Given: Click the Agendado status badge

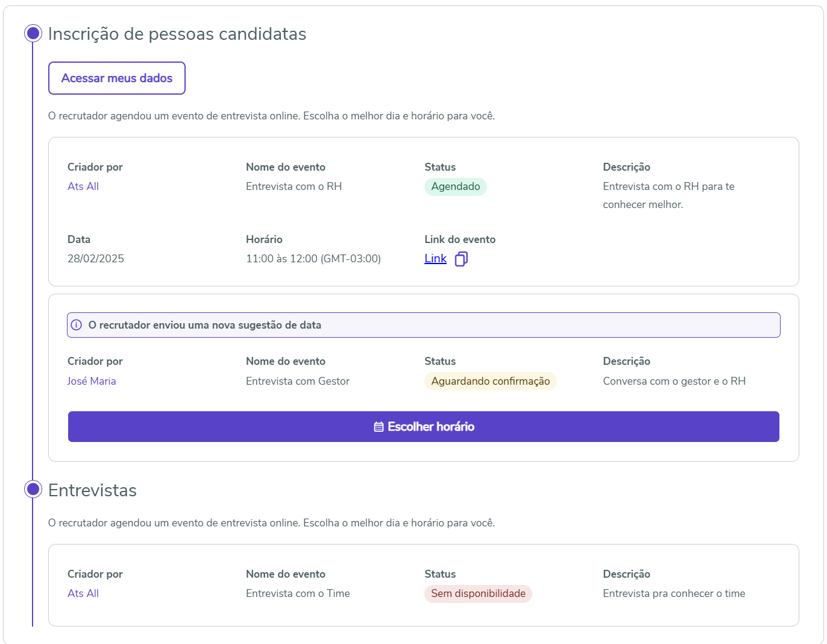Looking at the screenshot, I should pos(456,186).
